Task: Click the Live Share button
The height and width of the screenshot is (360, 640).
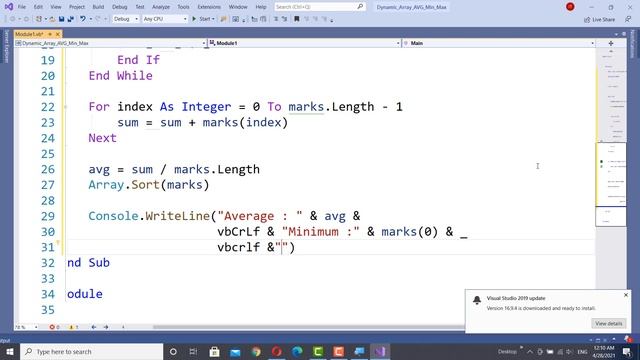Action: point(599,19)
